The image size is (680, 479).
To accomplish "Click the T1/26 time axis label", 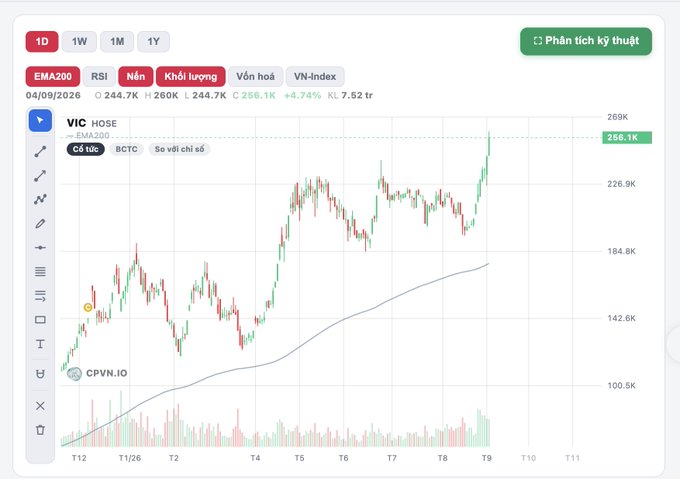I will [130, 458].
